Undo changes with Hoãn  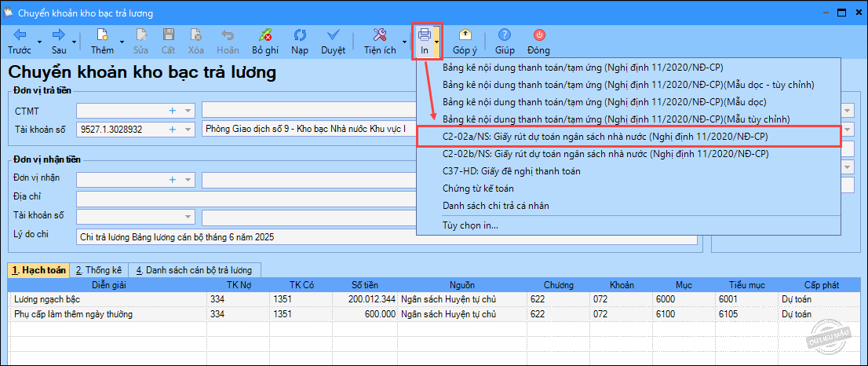click(x=228, y=42)
